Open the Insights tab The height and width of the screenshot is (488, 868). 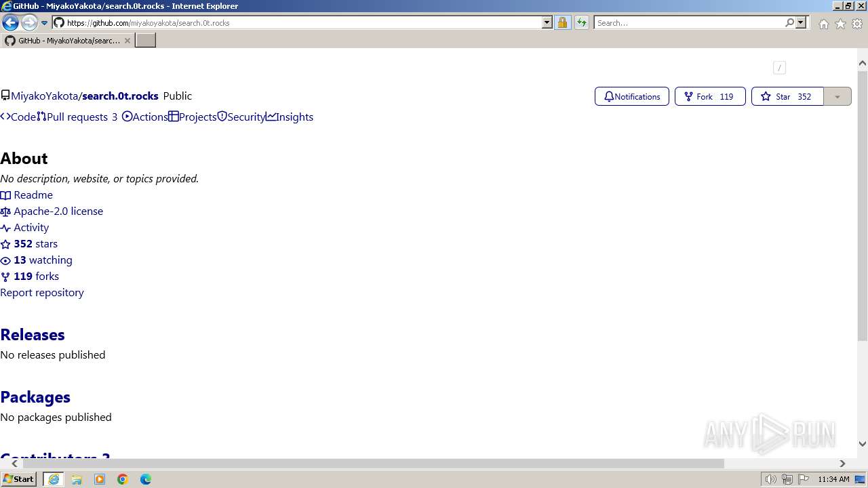click(x=290, y=117)
